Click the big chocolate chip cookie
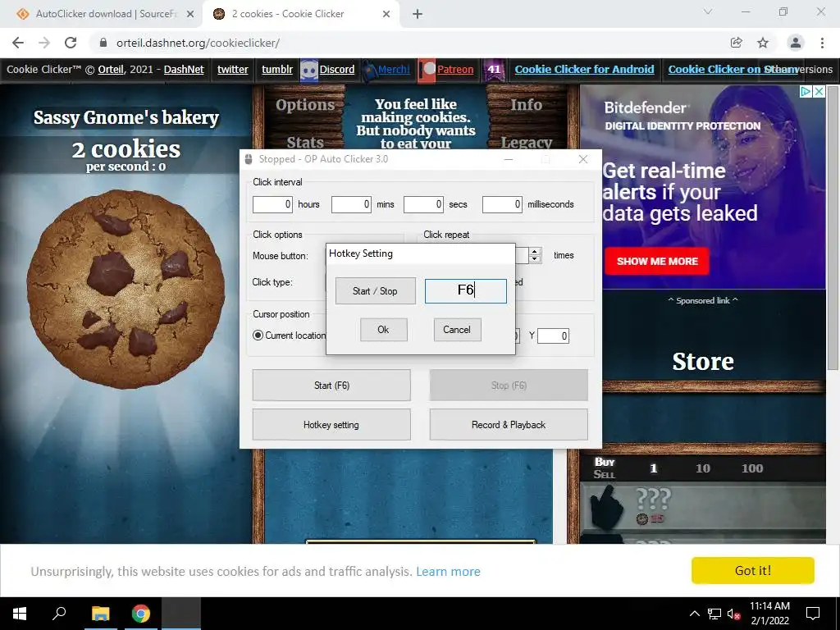The width and height of the screenshot is (840, 630). point(126,288)
